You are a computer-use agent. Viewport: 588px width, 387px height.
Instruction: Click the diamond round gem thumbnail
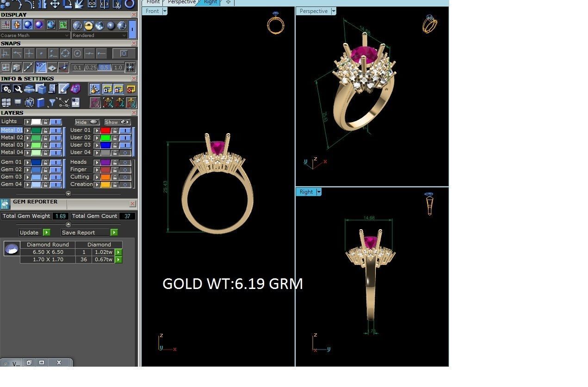click(x=12, y=249)
